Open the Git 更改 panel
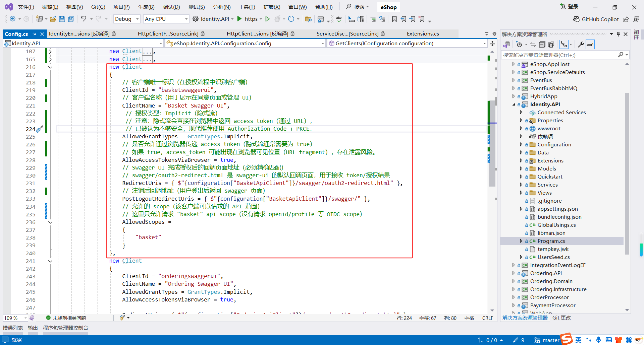Image resolution: width=644 pixels, height=345 pixels. [x=562, y=318]
